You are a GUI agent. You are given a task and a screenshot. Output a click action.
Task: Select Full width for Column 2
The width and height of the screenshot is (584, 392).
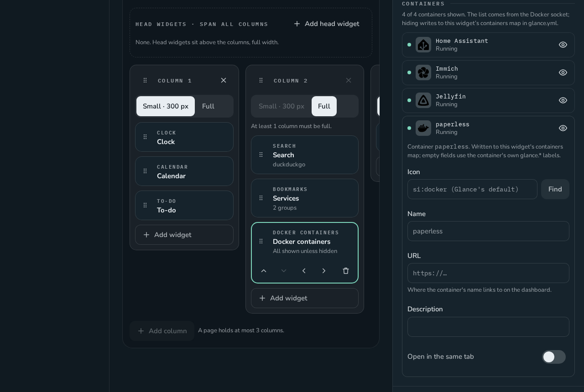[x=324, y=106]
